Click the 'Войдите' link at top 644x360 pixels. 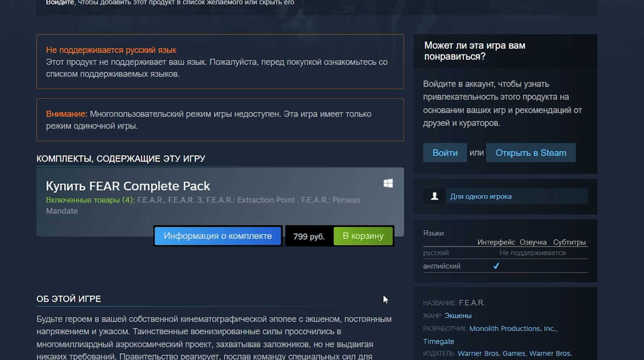(x=60, y=3)
